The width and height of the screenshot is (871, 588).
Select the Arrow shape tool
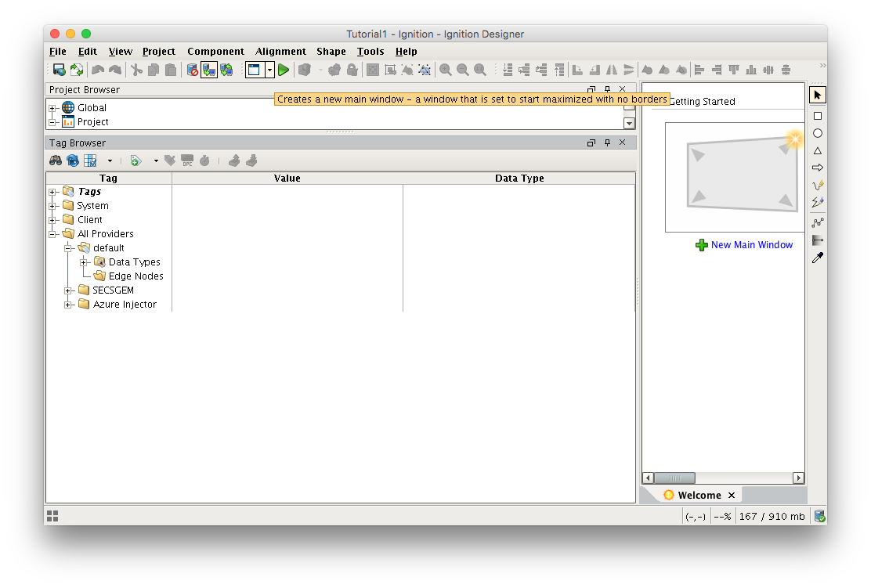(818, 168)
